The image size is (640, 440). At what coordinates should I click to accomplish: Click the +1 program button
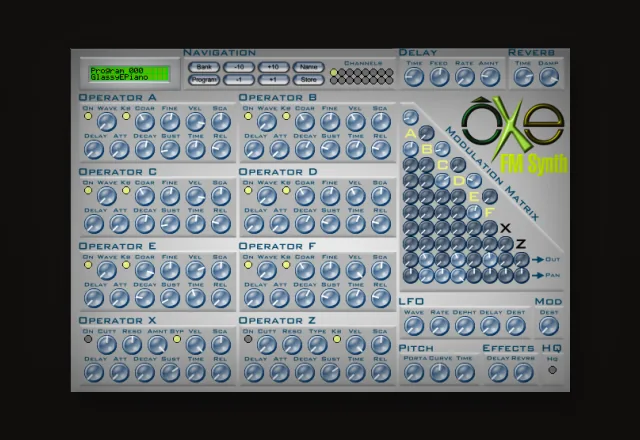(x=273, y=80)
